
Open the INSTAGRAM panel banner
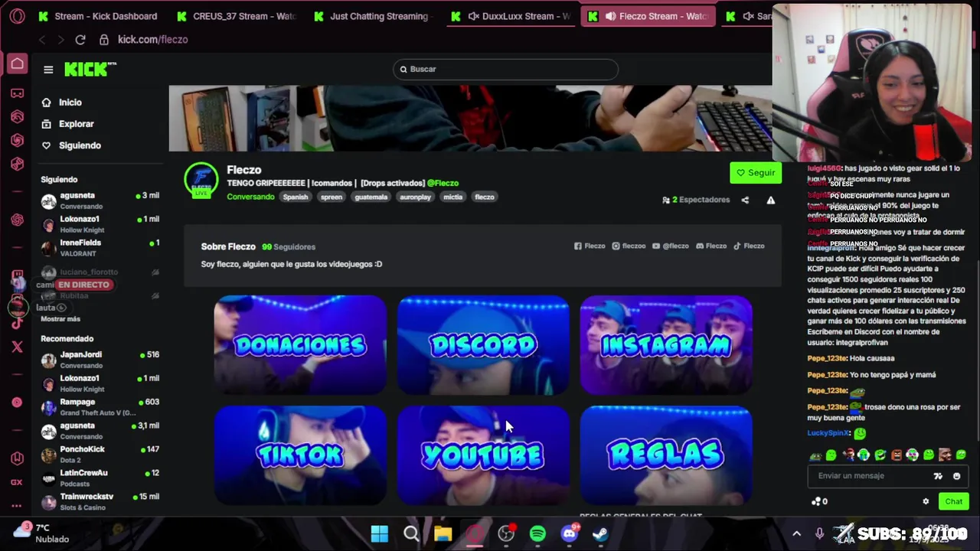[666, 345]
